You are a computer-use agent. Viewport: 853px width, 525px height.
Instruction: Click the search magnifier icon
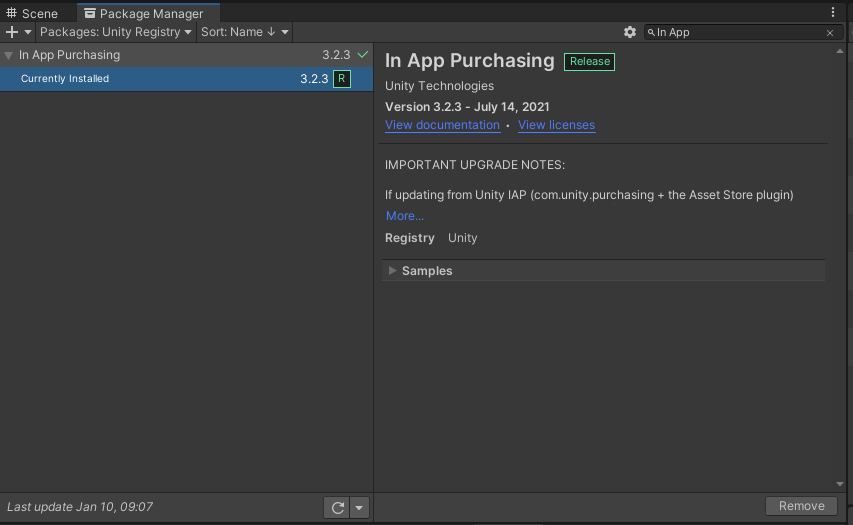coord(651,33)
